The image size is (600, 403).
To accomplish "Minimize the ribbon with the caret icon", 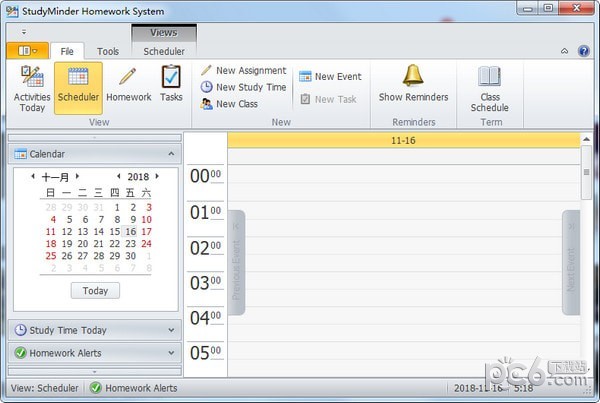I will tap(564, 51).
